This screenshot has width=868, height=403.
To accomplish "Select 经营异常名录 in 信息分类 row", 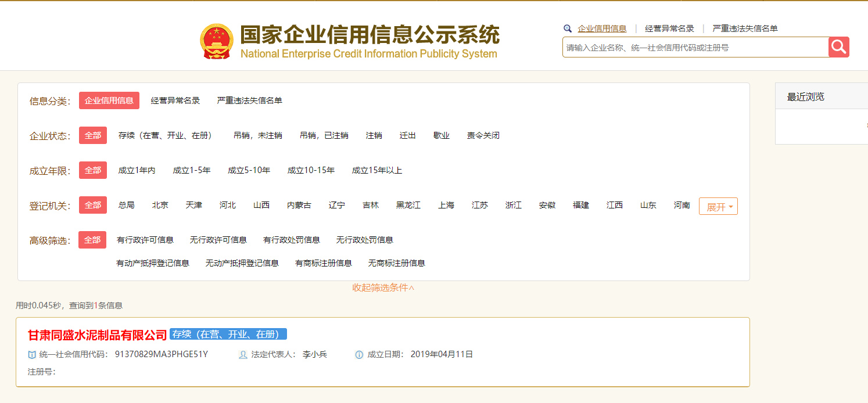I will [x=175, y=100].
